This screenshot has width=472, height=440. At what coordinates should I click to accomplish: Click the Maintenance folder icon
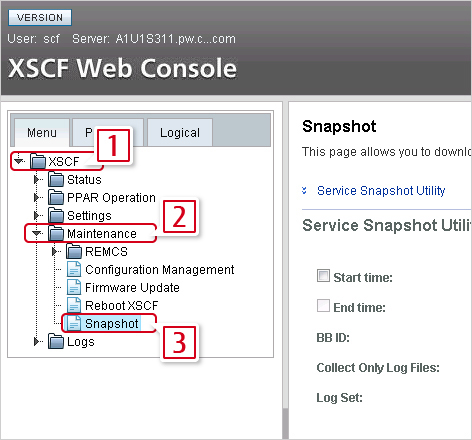click(x=56, y=233)
